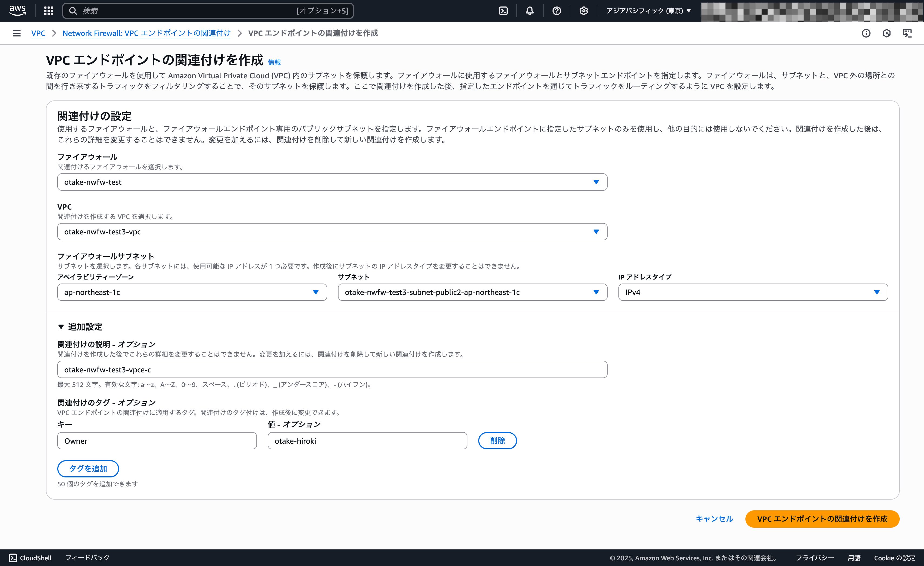
Task: Click the 削除 button for the Owner tag
Action: 497,440
